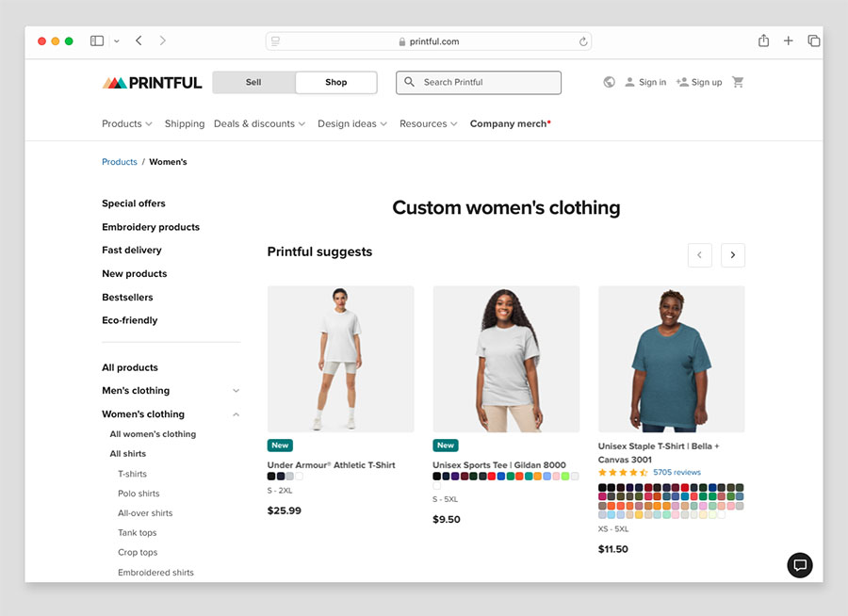The height and width of the screenshot is (616, 848).
Task: Open Unisex Sports Tee Gildan 8000 title
Action: tap(499, 465)
